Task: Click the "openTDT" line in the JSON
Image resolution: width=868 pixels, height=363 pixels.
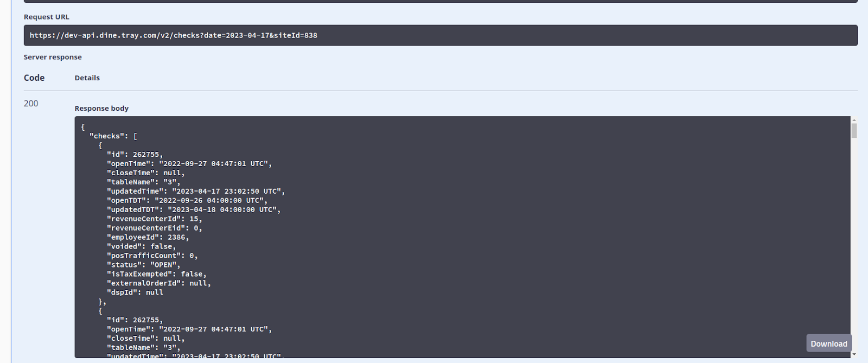Action: tap(187, 200)
